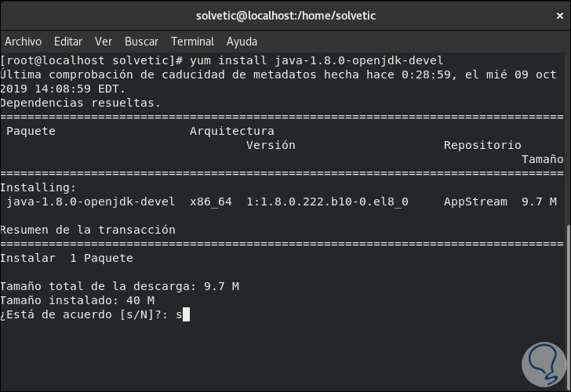Open the Archivo menu
Viewport: 571px width, 392px height.
click(23, 42)
